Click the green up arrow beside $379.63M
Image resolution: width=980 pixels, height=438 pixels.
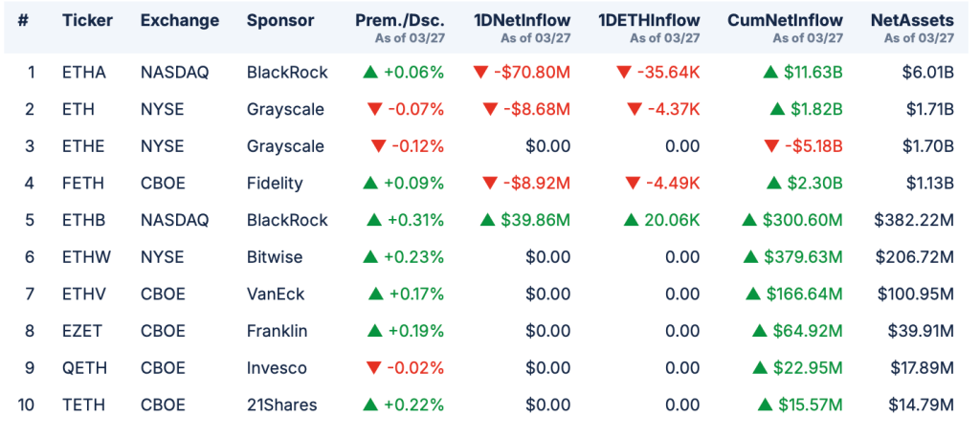[x=750, y=256]
